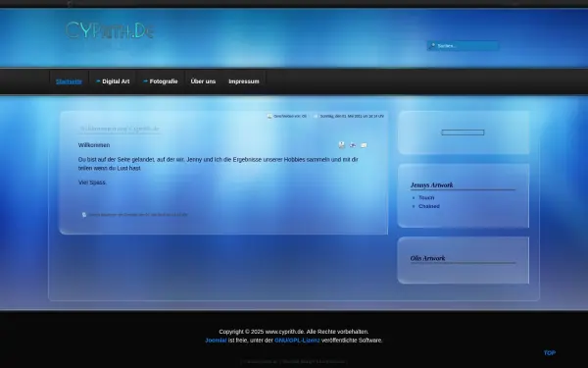
Task: Click the Copyright © 2025 www.cyprith.de line
Action: point(294,332)
